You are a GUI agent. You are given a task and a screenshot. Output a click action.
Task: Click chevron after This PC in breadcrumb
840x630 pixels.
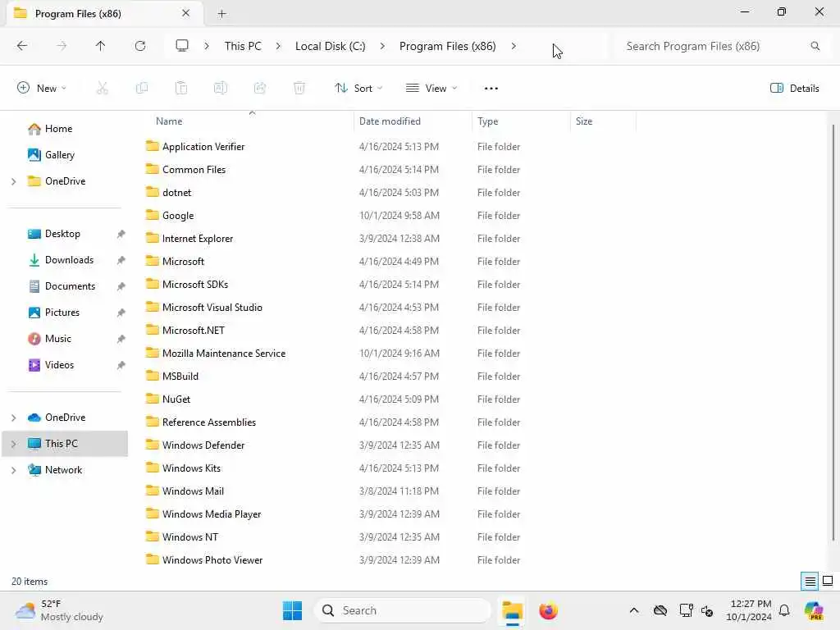pos(278,46)
